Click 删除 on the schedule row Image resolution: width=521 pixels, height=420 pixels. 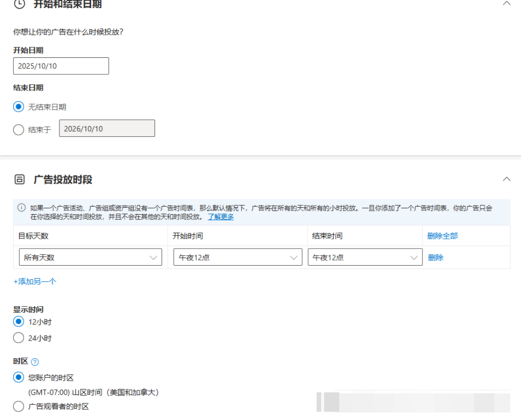435,258
